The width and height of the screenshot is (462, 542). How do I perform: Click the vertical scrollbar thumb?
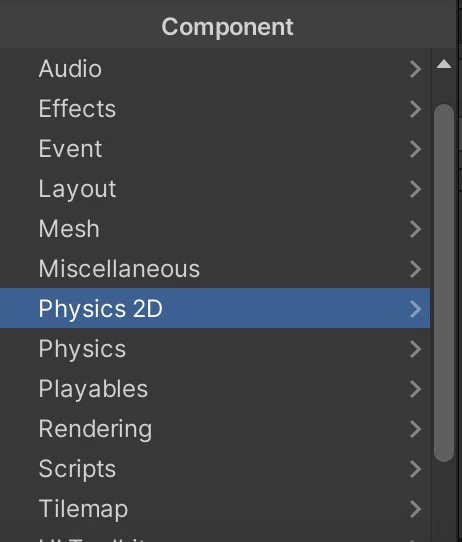(444, 283)
